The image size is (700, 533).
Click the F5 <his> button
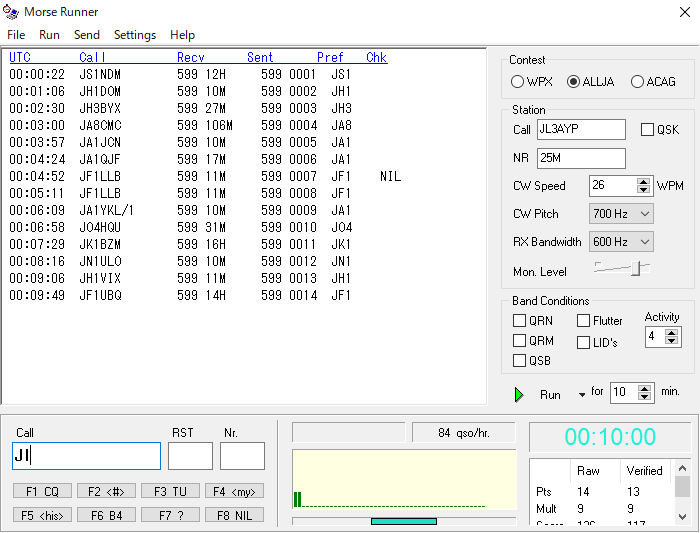click(42, 515)
